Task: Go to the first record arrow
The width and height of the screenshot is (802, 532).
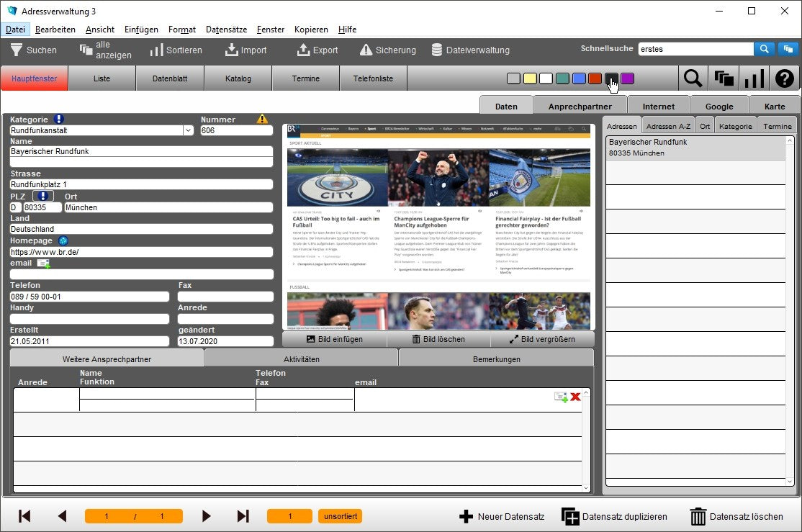Action: 24,516
